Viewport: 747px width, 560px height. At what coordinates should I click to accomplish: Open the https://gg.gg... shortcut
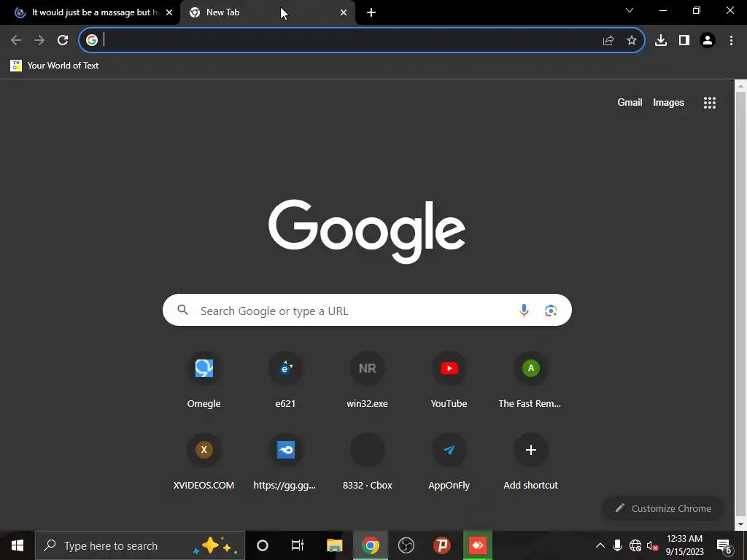[285, 462]
